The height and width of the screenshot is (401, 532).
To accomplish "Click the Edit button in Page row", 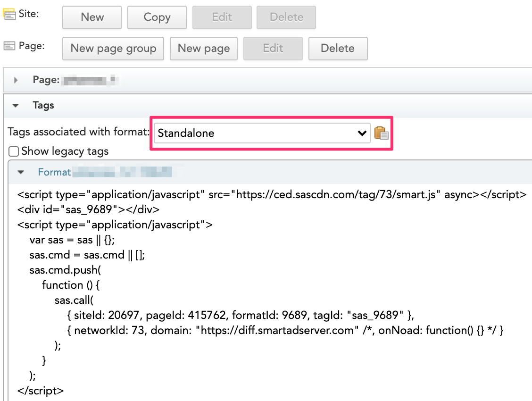I will click(x=273, y=49).
